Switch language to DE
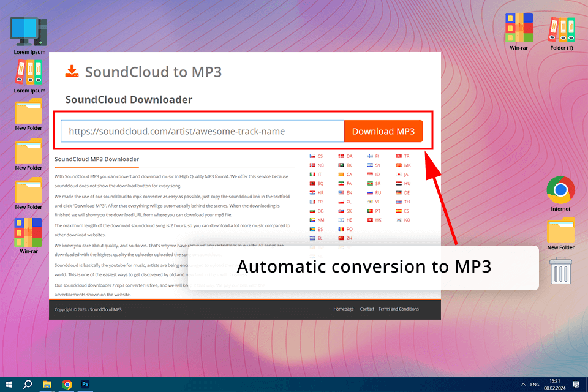The image size is (588, 392). (x=407, y=193)
